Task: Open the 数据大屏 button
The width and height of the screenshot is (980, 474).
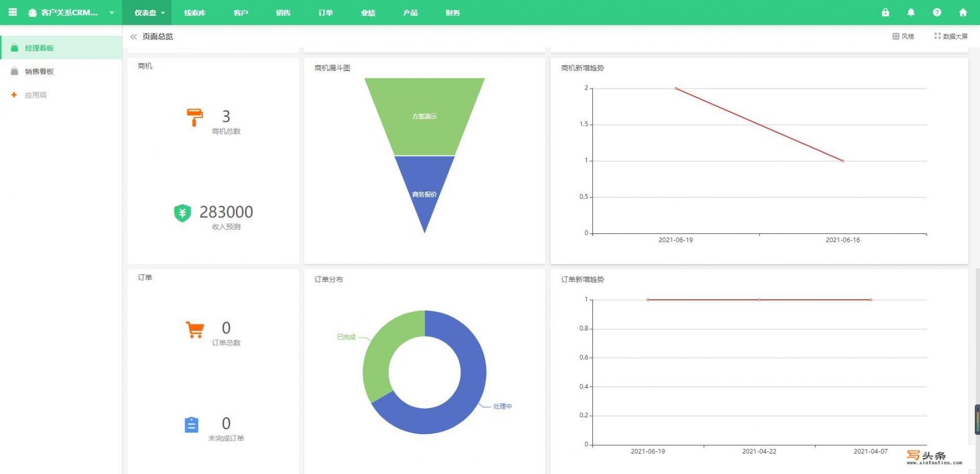Action: pos(950,36)
